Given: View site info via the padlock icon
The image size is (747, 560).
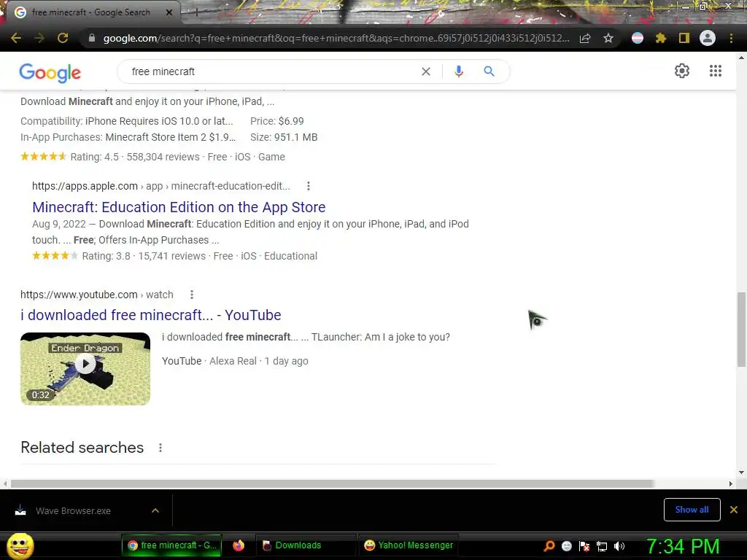Looking at the screenshot, I should point(91,38).
